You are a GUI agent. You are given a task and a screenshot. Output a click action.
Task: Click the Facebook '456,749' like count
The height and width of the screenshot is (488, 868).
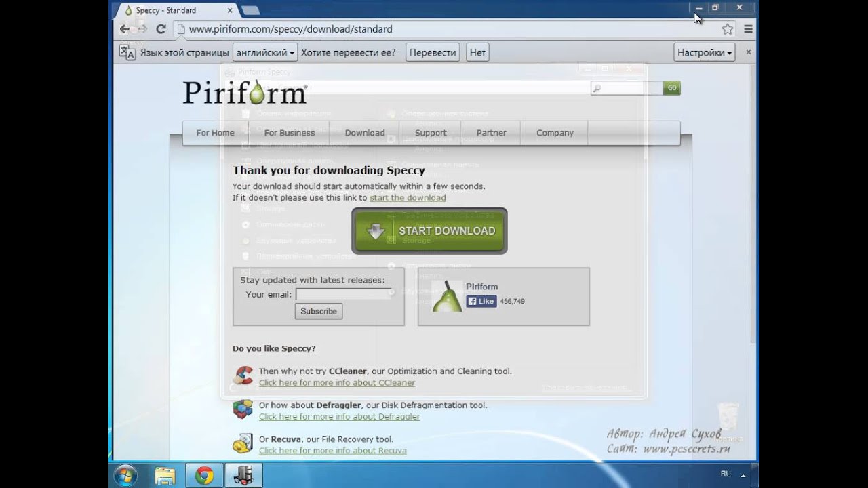[x=512, y=302]
